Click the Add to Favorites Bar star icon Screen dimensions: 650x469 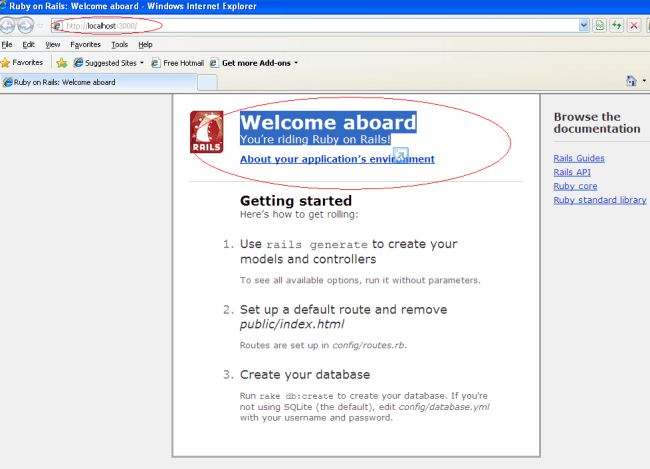62,63
